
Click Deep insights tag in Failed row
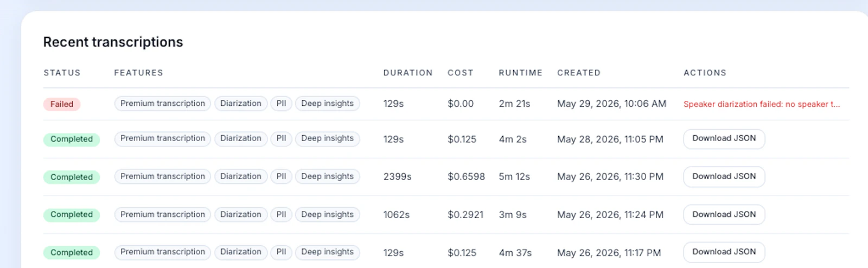tap(327, 104)
